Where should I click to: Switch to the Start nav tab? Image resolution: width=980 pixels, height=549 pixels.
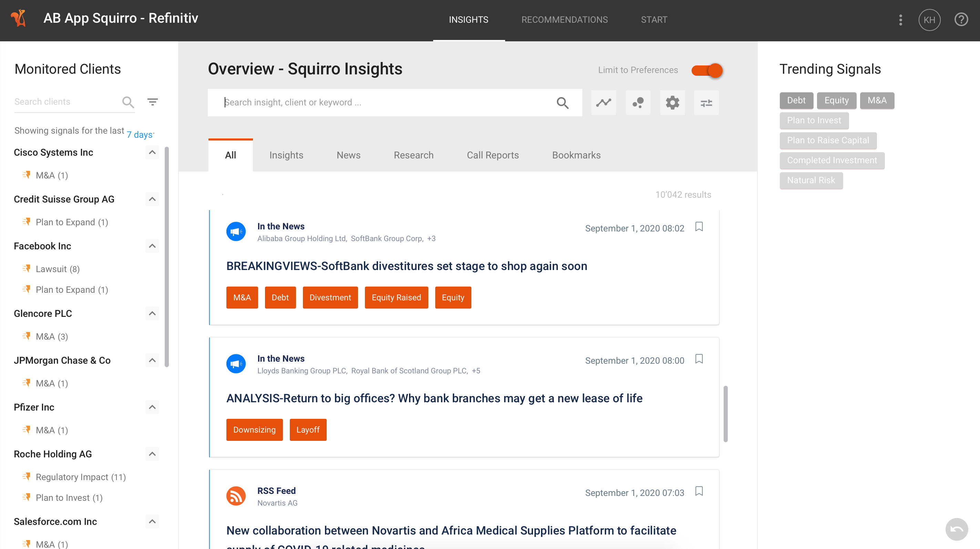pos(654,20)
